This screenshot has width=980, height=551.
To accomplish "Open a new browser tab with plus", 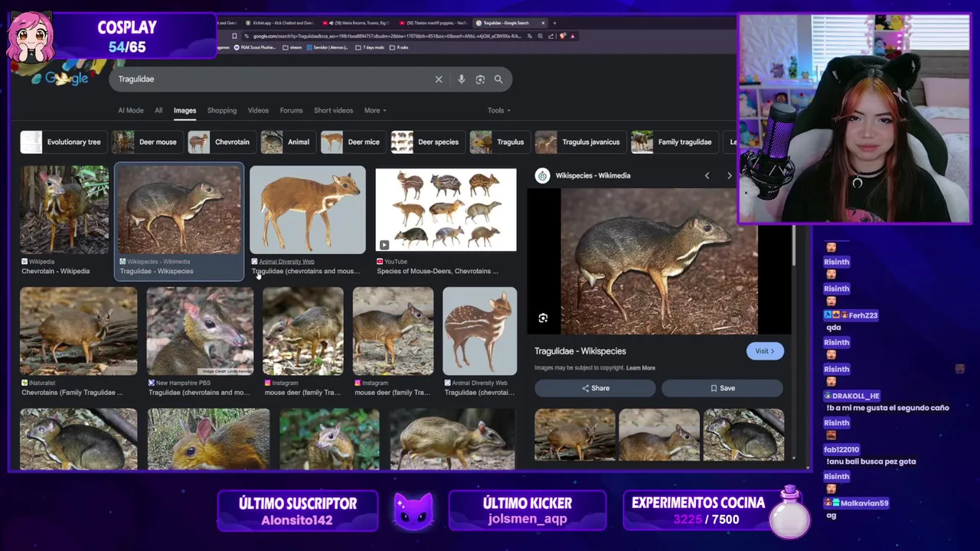I will click(554, 23).
